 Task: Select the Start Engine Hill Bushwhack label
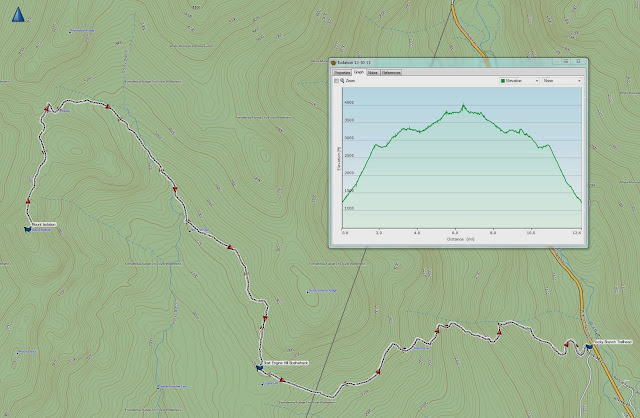point(286,362)
